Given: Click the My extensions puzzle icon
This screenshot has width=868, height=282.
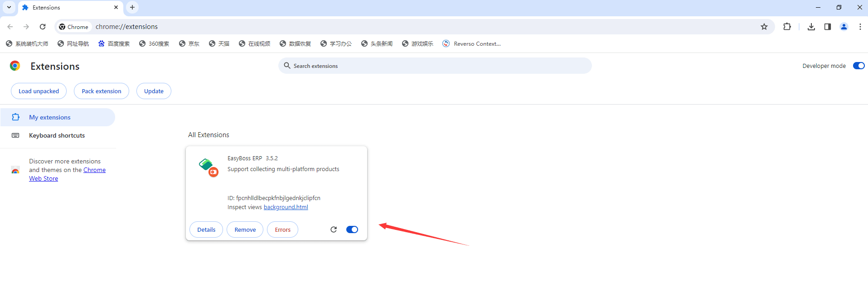Looking at the screenshot, I should pyautogui.click(x=15, y=117).
